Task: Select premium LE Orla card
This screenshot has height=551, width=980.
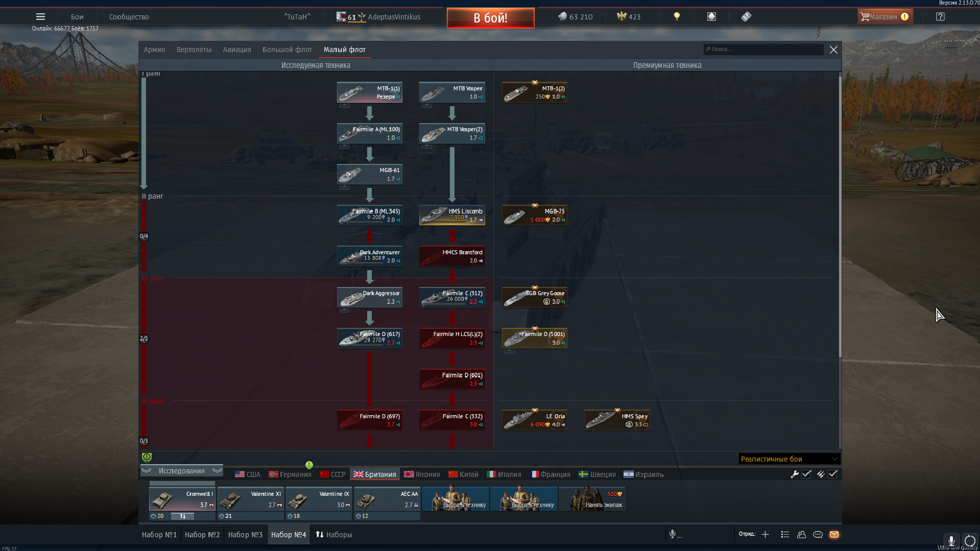Action: pos(534,420)
